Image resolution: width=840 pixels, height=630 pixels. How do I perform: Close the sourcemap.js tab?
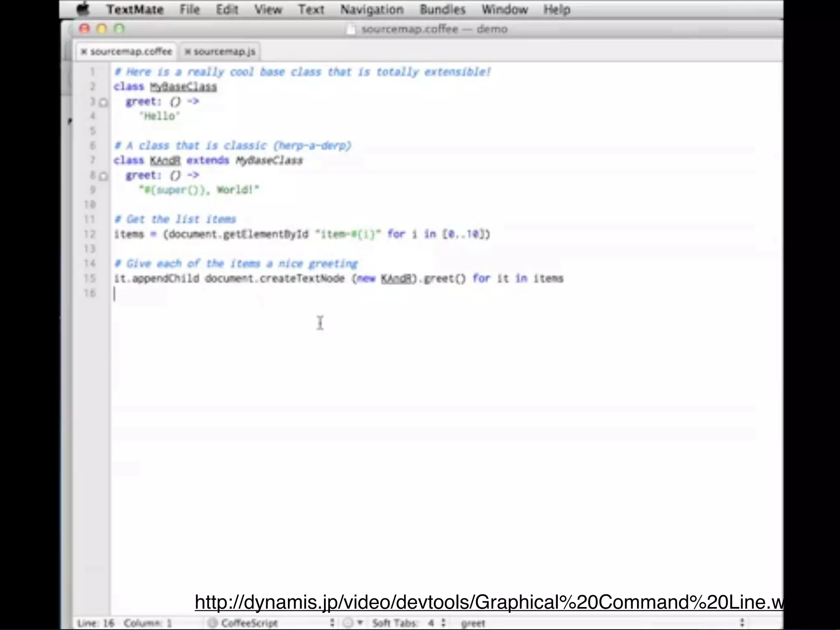(x=187, y=52)
